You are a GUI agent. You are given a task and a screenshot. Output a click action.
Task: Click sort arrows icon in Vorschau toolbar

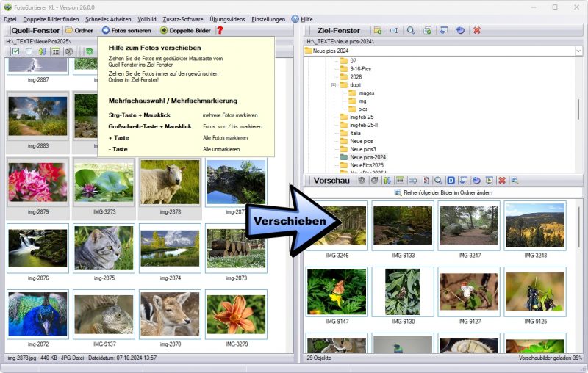387,181
